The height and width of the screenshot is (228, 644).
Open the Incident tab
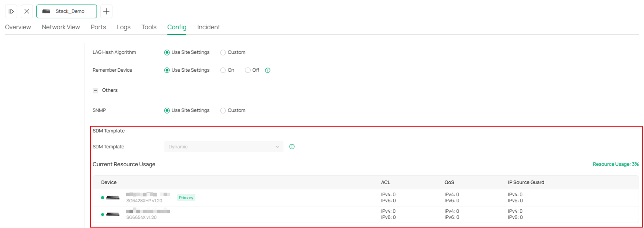pos(208,27)
